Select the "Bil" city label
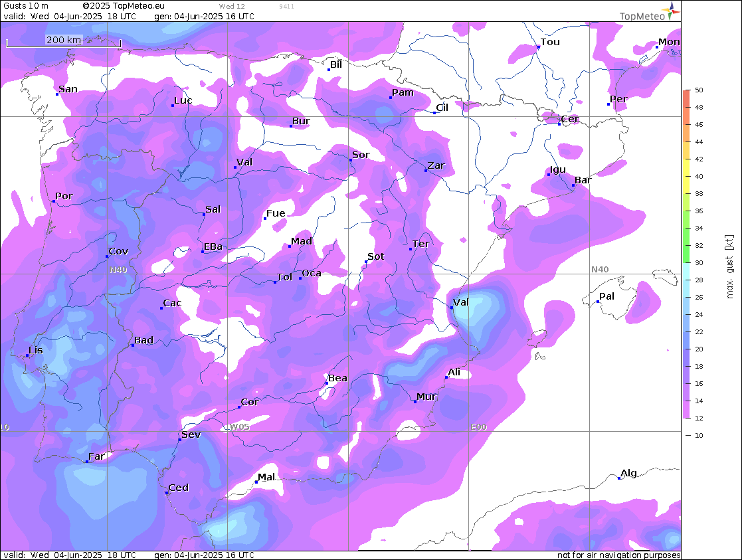 coord(336,64)
